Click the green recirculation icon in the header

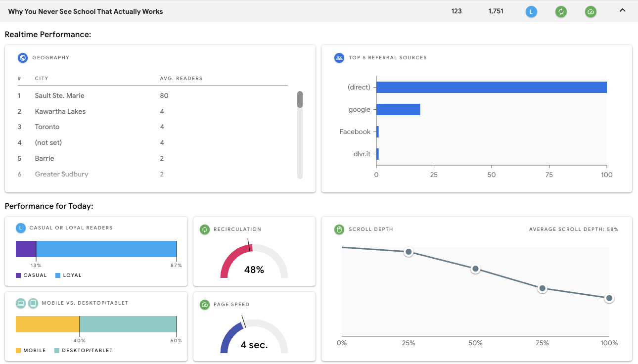tap(561, 11)
